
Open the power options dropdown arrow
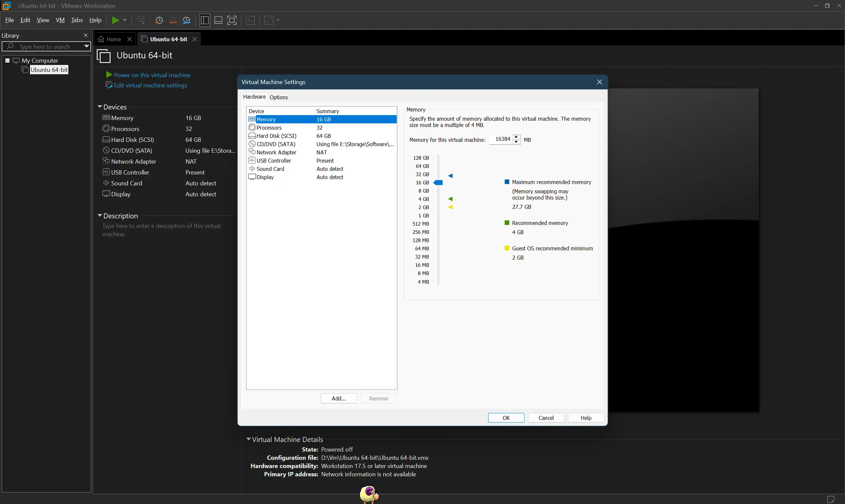coord(125,20)
